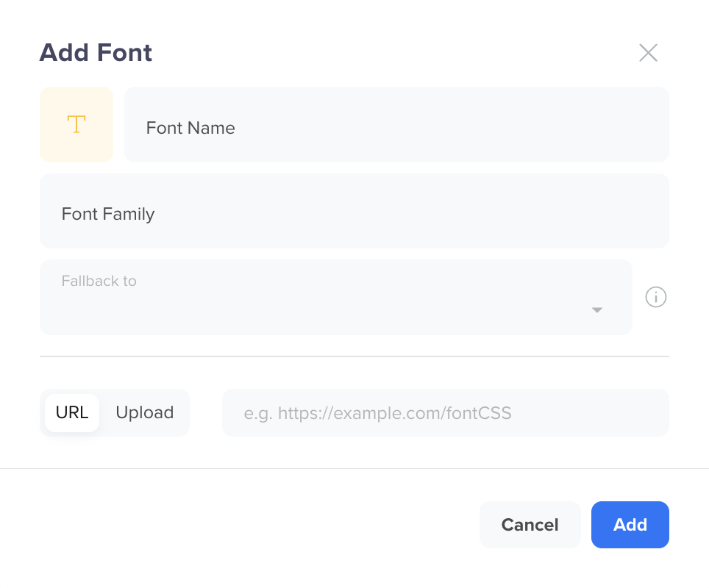Open the fallback info tooltip icon
The width and height of the screenshot is (709, 588).
tap(655, 297)
